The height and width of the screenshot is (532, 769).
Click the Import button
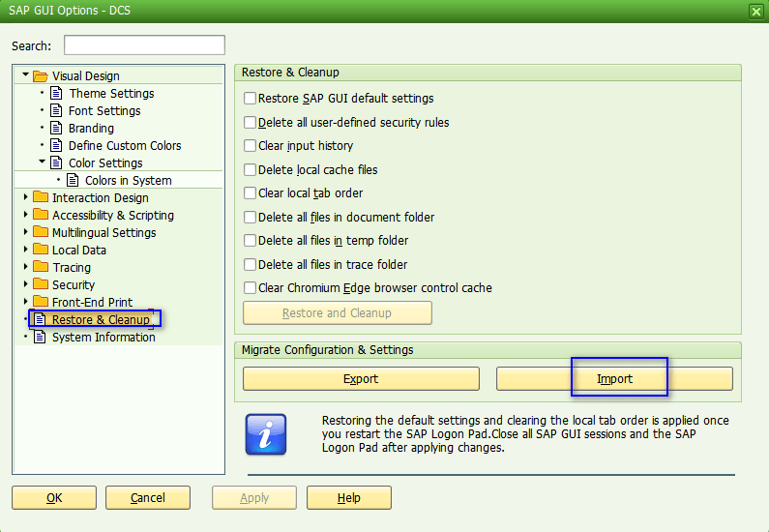coord(614,378)
